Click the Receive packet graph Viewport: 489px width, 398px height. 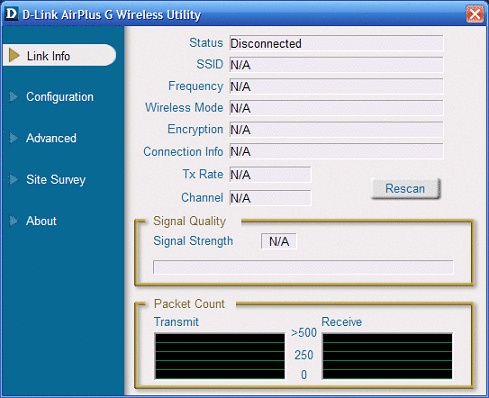click(x=387, y=356)
